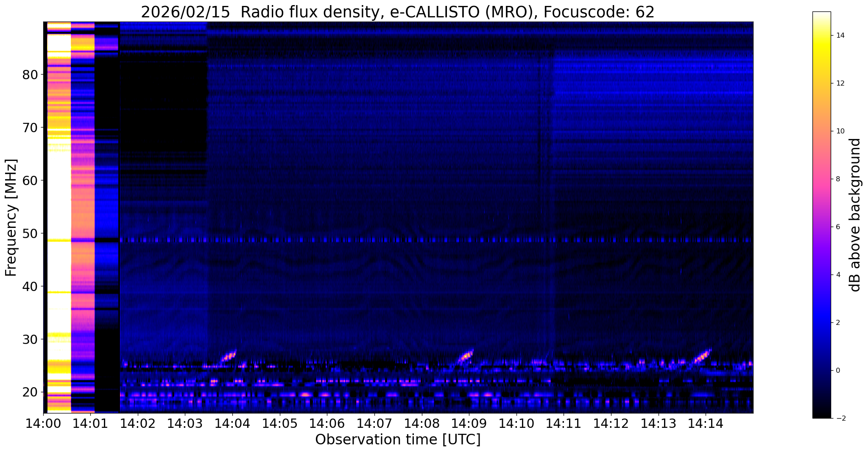The width and height of the screenshot is (868, 452).
Task: Click the plot title mentioning e-CALLISTO (MRO)
Action: [398, 12]
